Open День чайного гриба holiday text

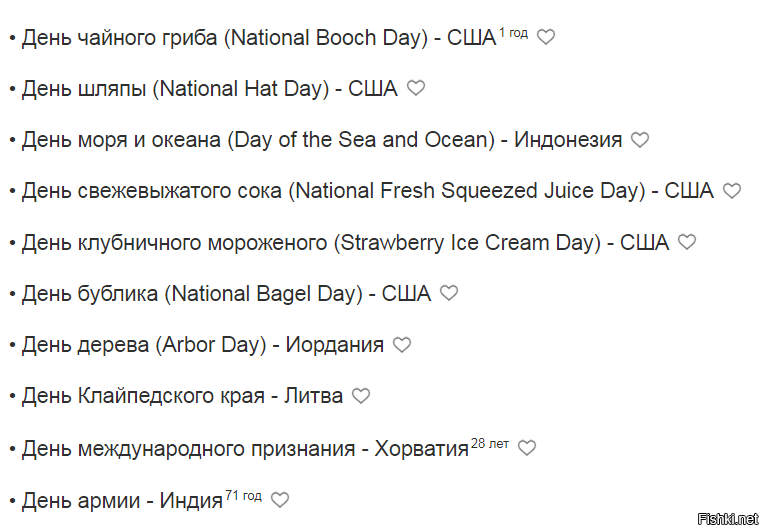coord(259,38)
